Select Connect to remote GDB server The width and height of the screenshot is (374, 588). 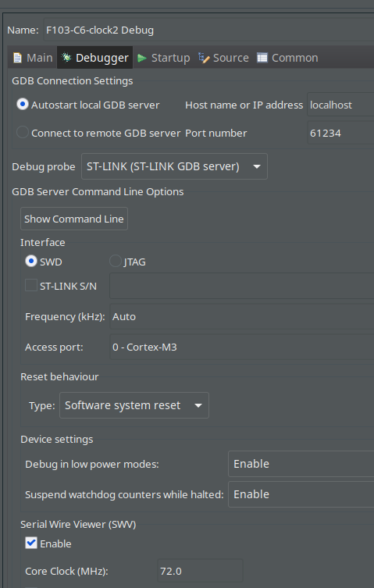[23, 132]
